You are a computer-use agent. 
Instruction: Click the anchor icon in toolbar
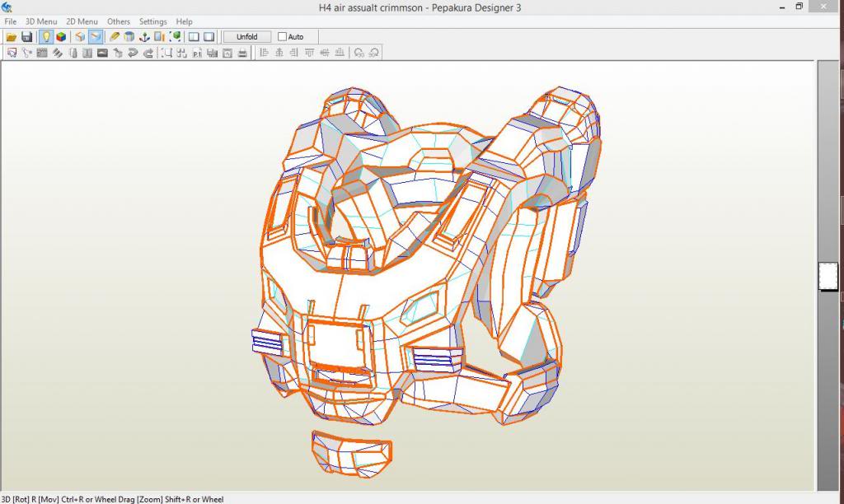[x=144, y=36]
